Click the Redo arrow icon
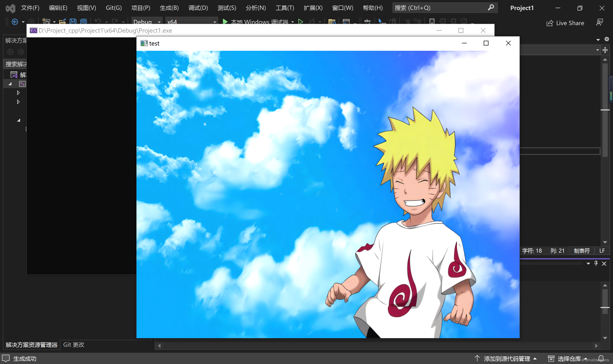Image resolution: width=613 pixels, height=364 pixels. coord(114,22)
